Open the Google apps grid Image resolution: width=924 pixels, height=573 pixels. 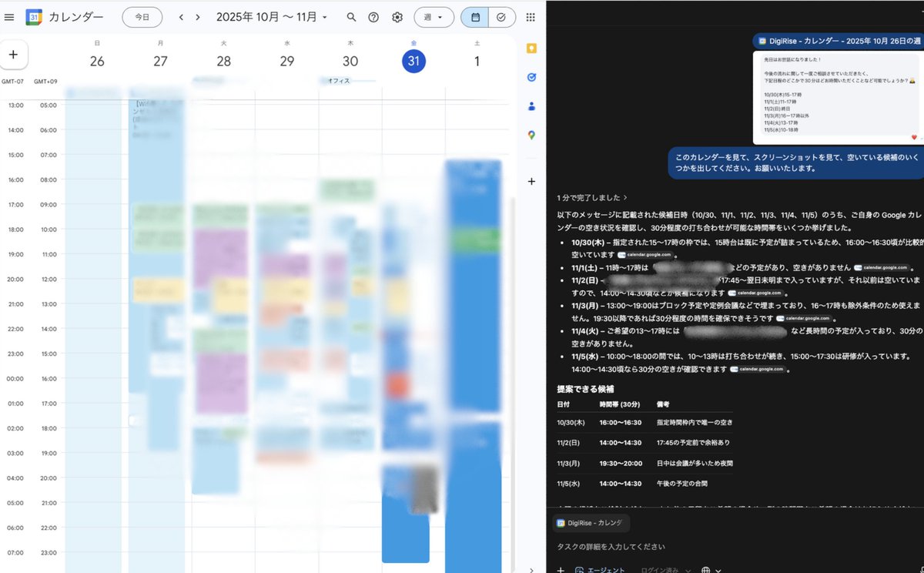click(x=531, y=17)
